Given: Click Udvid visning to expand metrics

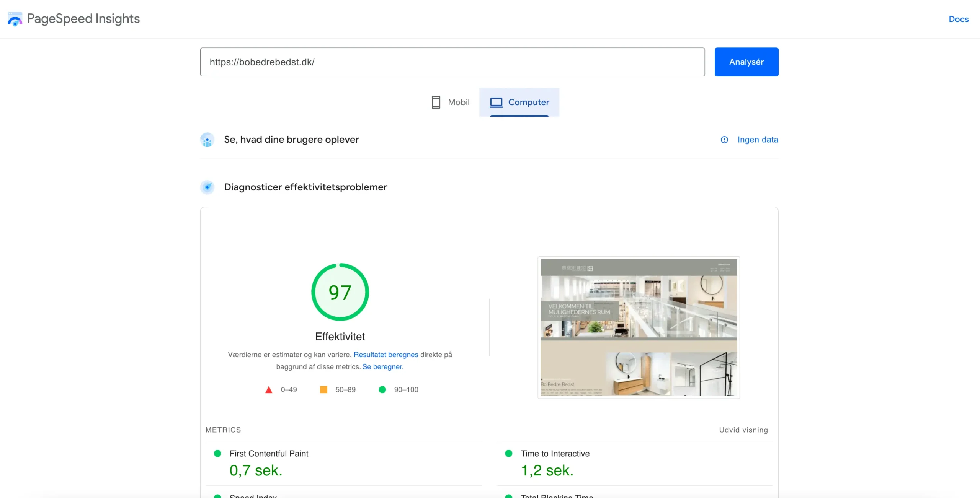Looking at the screenshot, I should point(743,430).
